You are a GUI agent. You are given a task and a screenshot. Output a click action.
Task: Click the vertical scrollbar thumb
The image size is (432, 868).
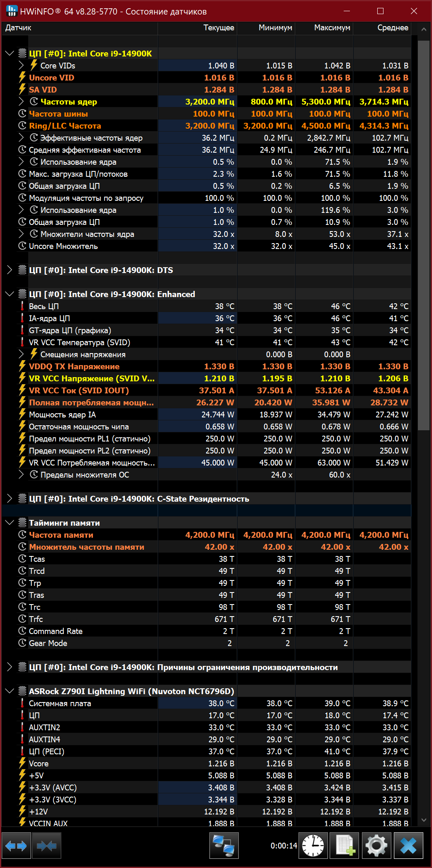pyautogui.click(x=424, y=235)
